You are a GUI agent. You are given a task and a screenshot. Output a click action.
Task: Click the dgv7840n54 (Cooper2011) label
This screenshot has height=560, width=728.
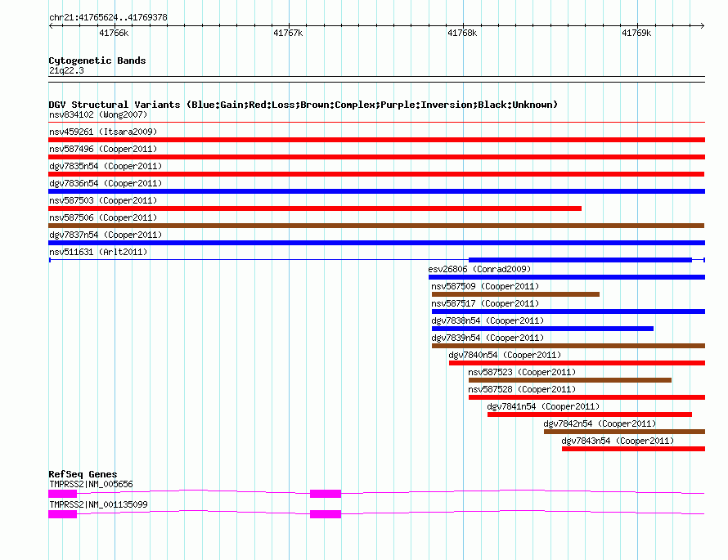tap(505, 355)
